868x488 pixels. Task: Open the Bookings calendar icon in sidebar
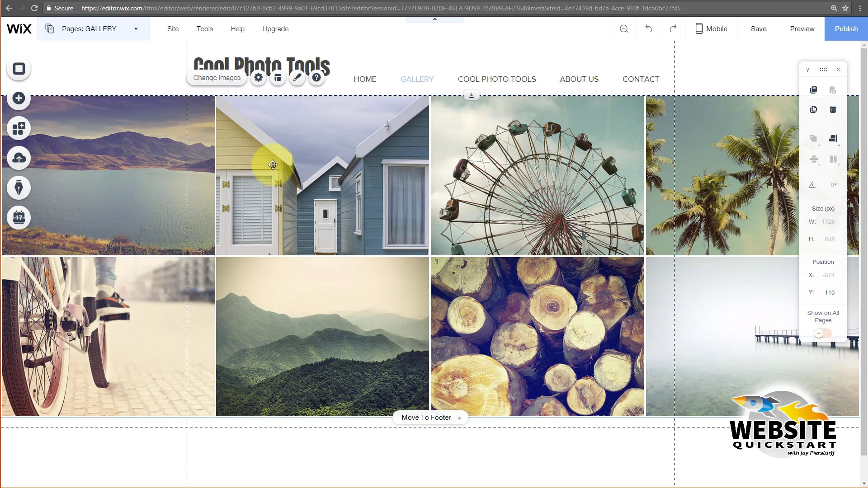[x=19, y=217]
